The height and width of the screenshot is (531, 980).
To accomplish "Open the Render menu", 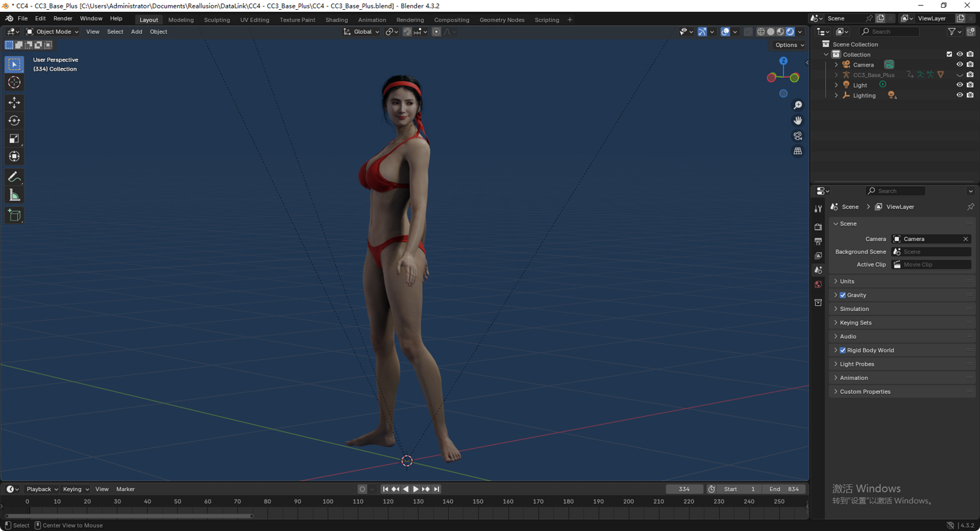I will (63, 18).
